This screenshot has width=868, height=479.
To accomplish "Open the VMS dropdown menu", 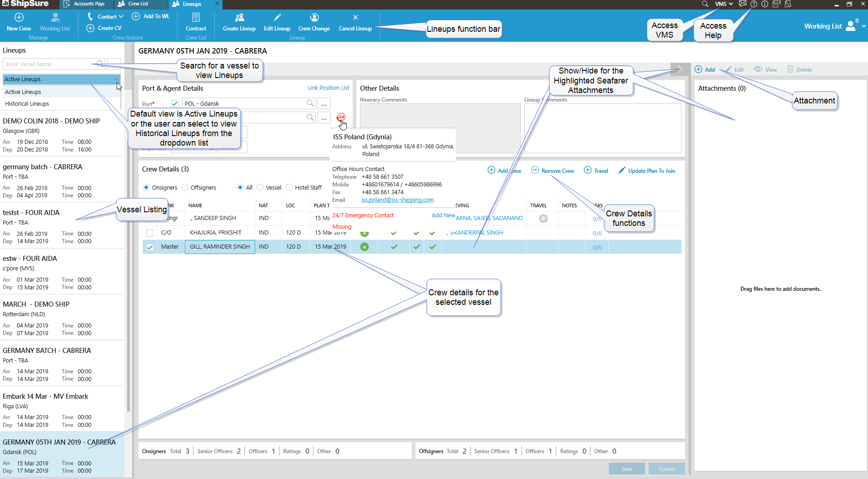I will click(x=724, y=4).
